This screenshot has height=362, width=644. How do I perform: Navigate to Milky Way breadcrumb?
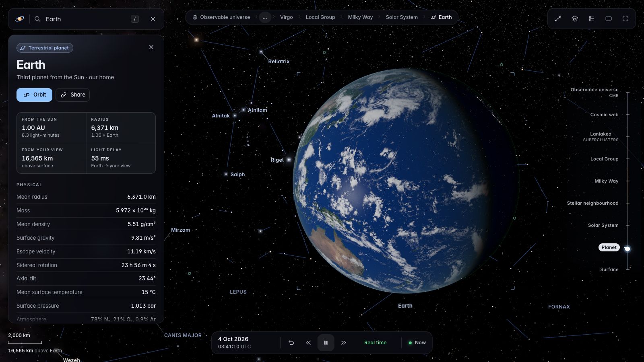coord(360,17)
